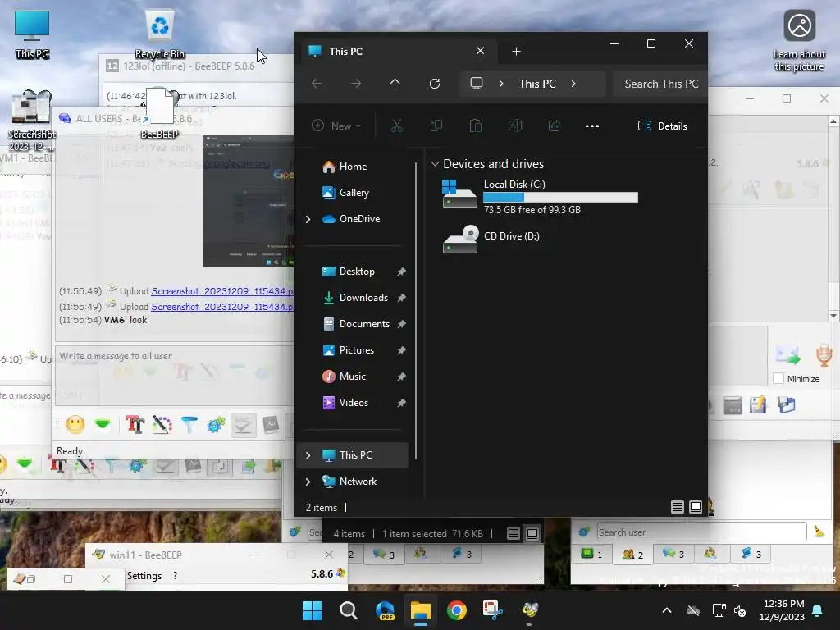Open the question mark help menu in BeeBEEP
The width and height of the screenshot is (840, 630).
[176, 575]
